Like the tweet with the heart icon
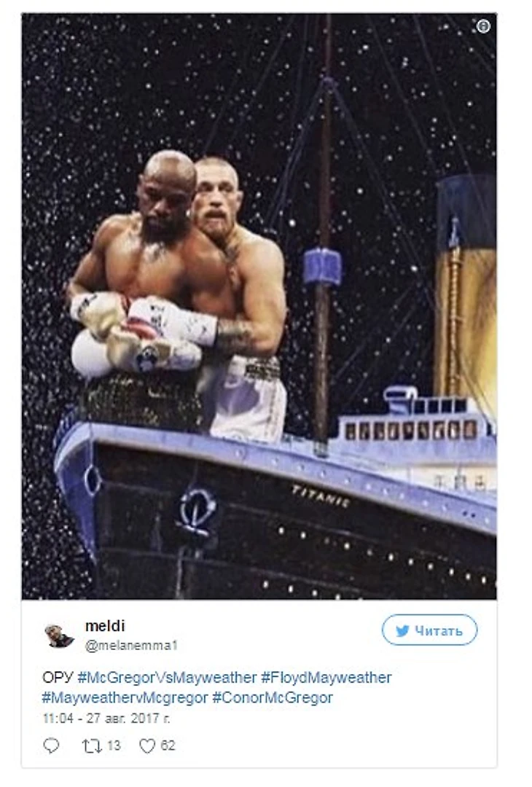The height and width of the screenshot is (787, 532). click(x=147, y=746)
